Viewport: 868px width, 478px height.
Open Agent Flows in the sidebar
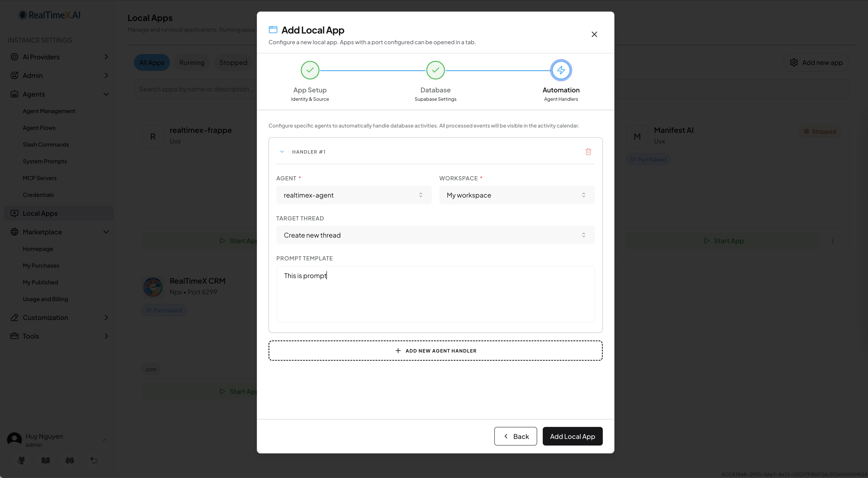[39, 127]
